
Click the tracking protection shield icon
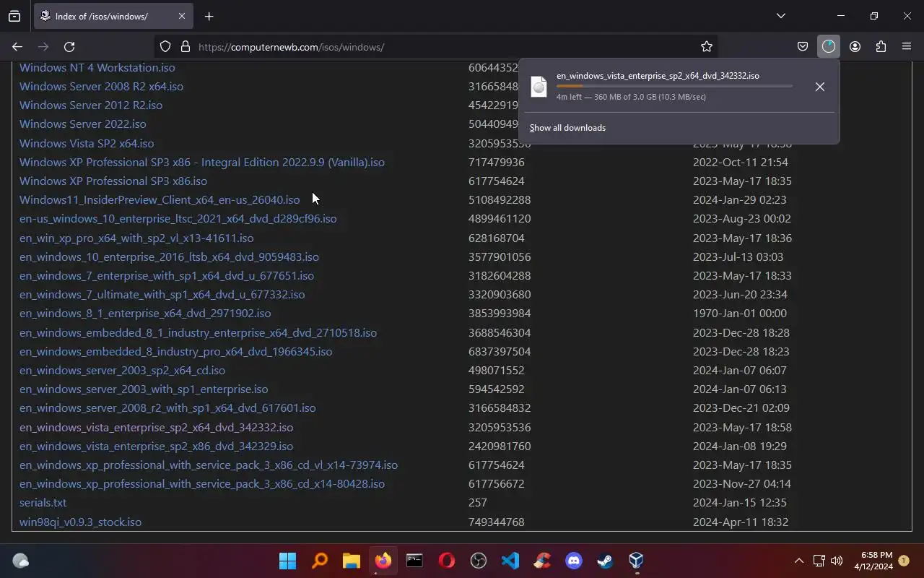165,47
